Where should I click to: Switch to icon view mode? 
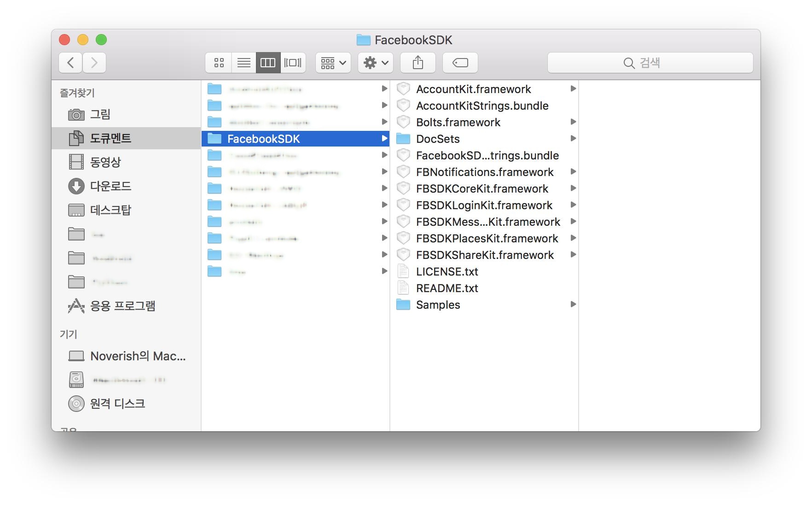coord(219,63)
